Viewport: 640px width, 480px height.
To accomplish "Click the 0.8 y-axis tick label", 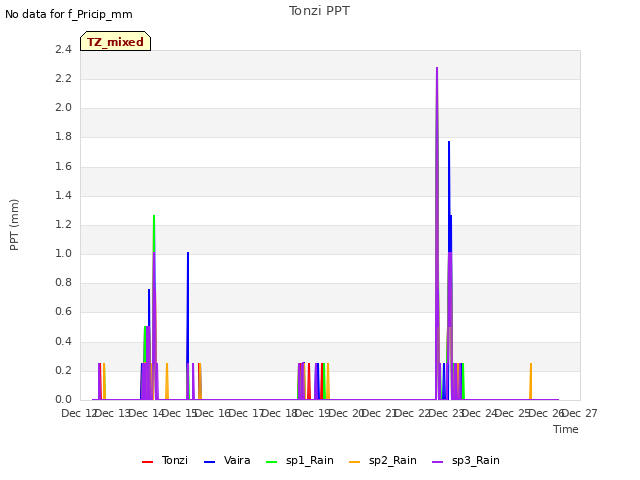I will [x=63, y=282].
